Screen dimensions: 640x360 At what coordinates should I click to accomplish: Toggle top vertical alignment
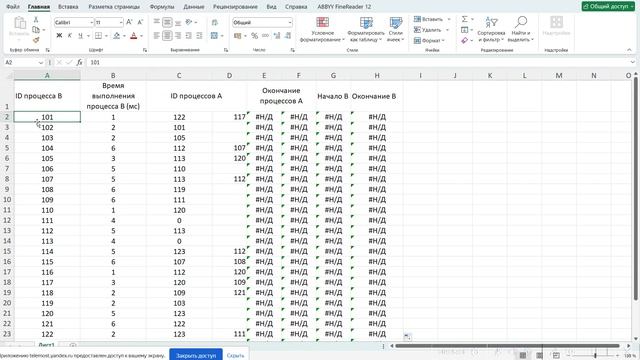pyautogui.click(x=157, y=22)
